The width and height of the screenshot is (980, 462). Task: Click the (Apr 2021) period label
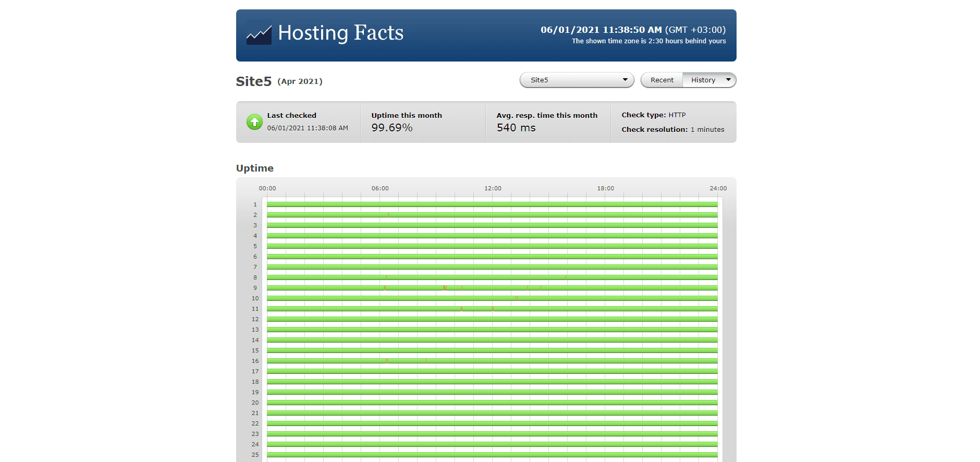[300, 81]
